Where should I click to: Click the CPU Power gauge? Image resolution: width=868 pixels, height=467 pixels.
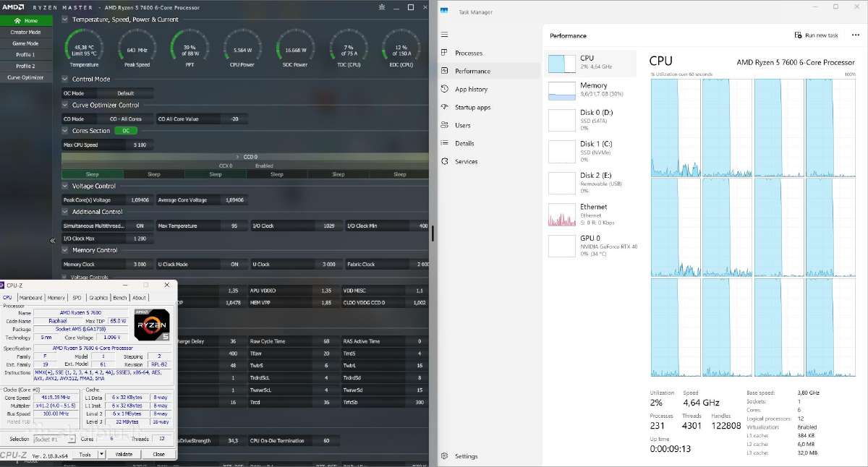[242, 48]
